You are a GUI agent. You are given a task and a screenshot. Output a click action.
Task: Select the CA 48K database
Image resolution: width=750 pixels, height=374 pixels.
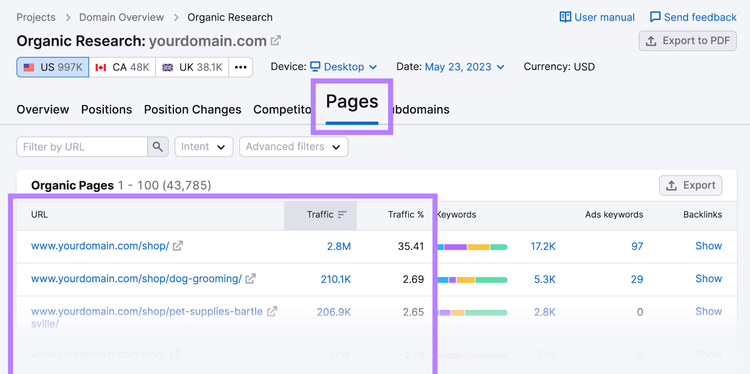pos(122,67)
